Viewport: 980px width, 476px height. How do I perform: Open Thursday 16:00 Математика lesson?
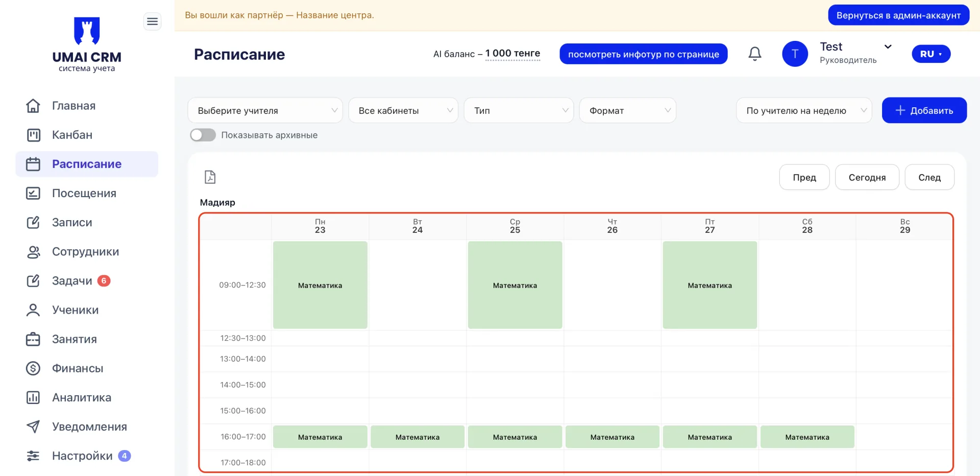(612, 437)
